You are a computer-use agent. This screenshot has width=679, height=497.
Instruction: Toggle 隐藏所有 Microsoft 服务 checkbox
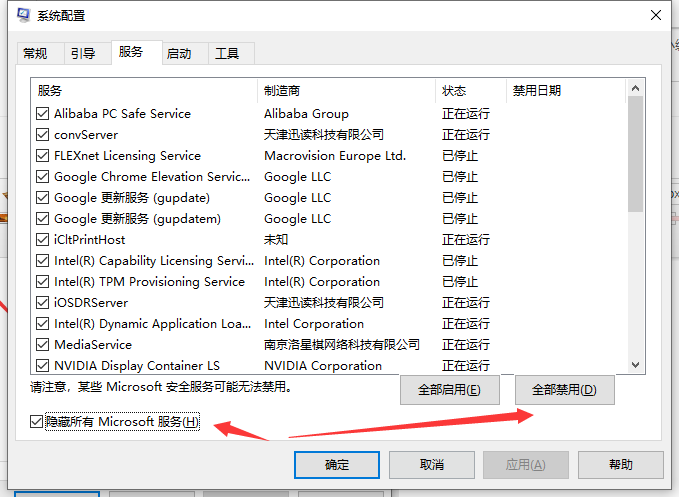(x=37, y=422)
